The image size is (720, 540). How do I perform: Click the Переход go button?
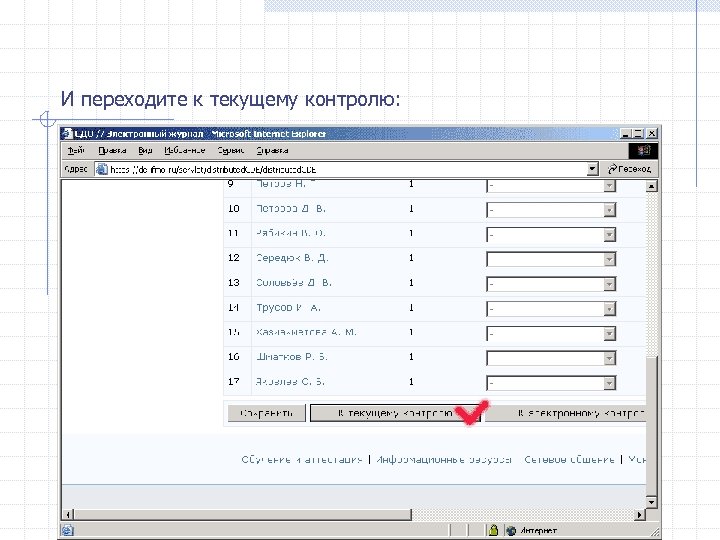(630, 169)
